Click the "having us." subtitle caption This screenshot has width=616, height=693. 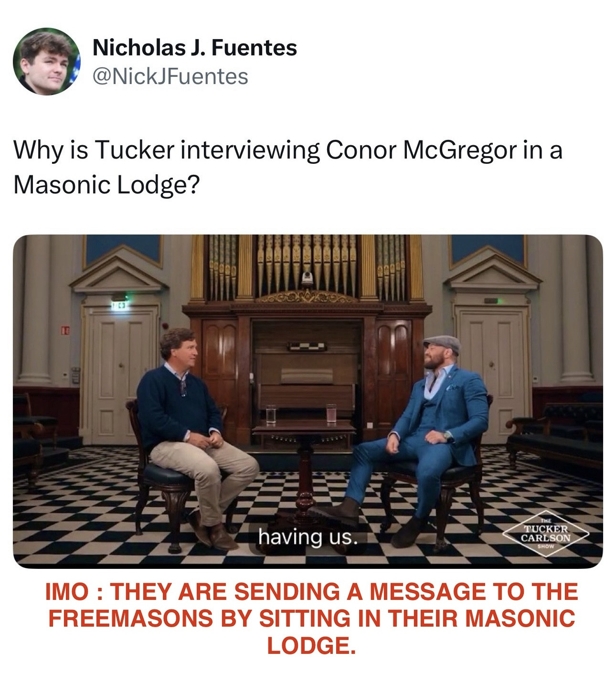(308, 537)
